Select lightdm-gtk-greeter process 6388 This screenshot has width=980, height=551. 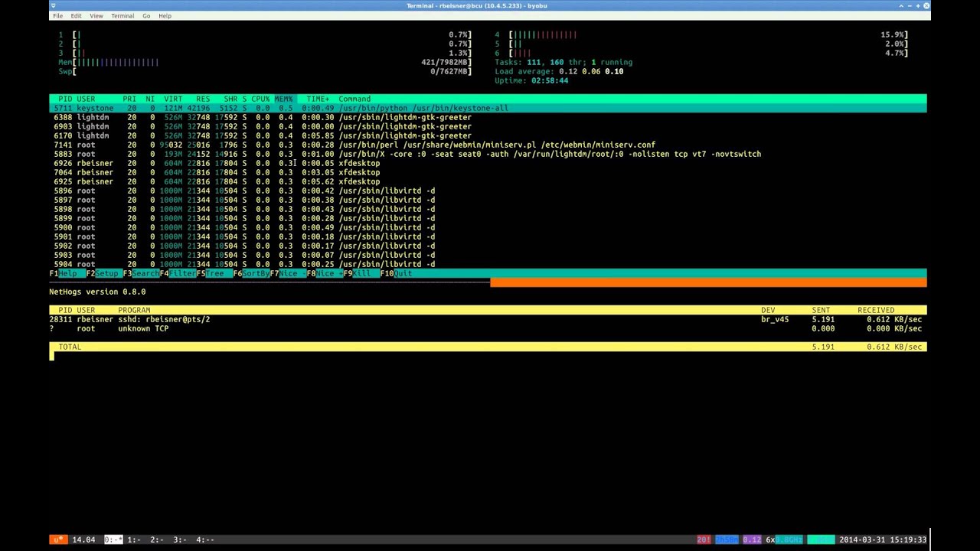point(488,117)
